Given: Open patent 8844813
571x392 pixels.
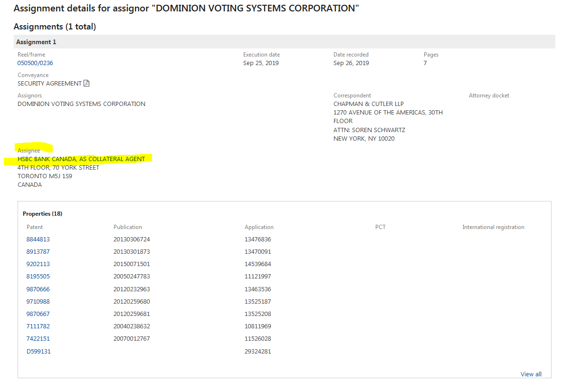Looking at the screenshot, I should [38, 239].
